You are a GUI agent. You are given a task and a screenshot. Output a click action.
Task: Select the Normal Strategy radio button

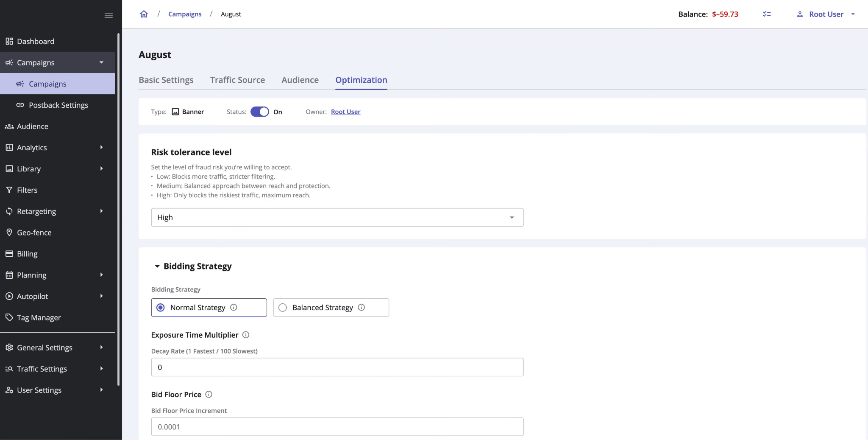(160, 308)
